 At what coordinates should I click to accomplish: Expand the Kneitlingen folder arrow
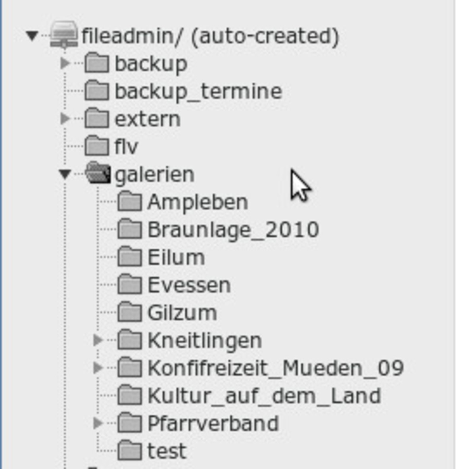tap(98, 340)
